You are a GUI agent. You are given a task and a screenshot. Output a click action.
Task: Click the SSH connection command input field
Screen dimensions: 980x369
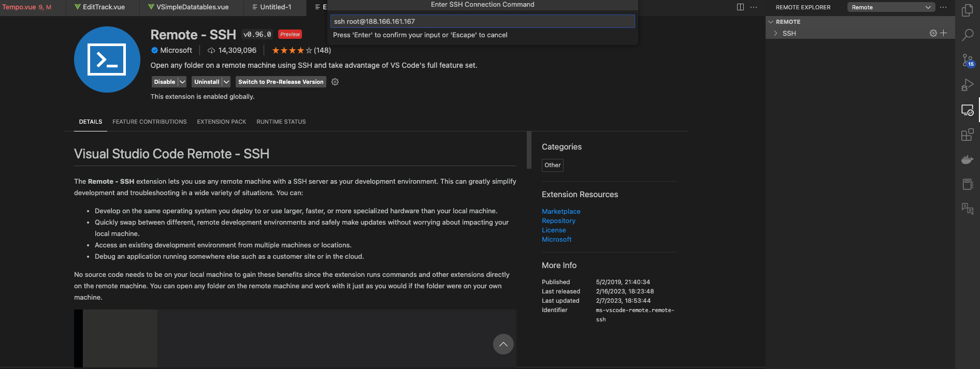[482, 21]
